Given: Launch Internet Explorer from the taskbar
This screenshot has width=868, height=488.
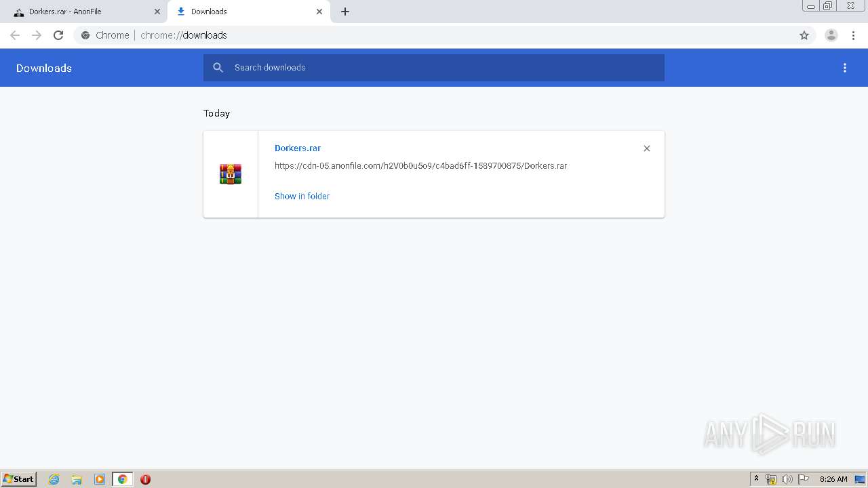Looking at the screenshot, I should coord(54,479).
